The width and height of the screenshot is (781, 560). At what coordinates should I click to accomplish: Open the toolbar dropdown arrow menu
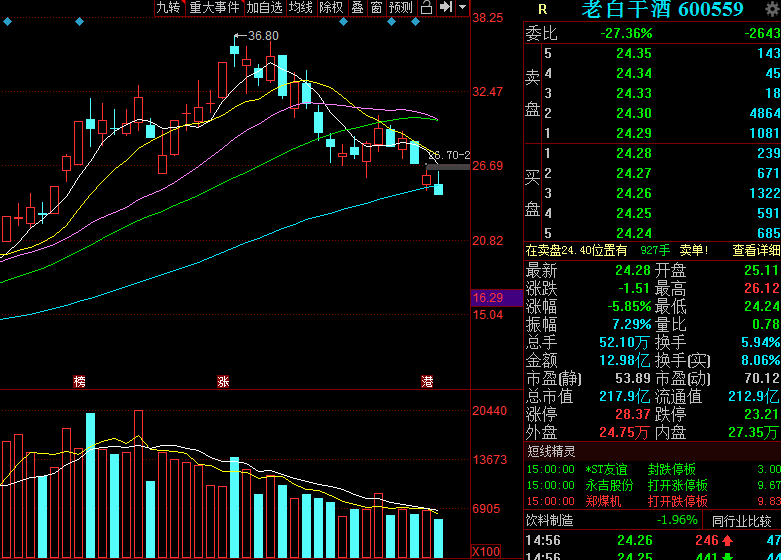click(462, 8)
